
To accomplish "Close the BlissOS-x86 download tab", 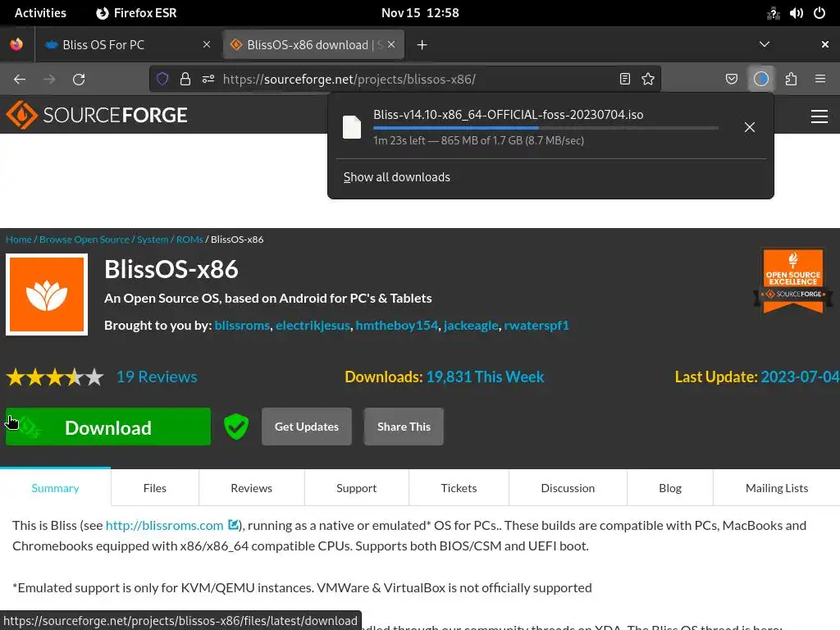I will [391, 44].
